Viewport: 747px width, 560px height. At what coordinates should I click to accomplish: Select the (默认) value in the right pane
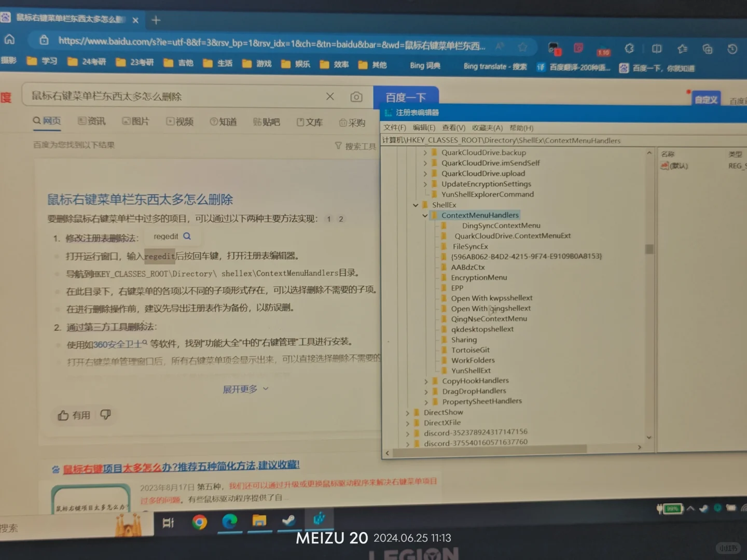674,166
